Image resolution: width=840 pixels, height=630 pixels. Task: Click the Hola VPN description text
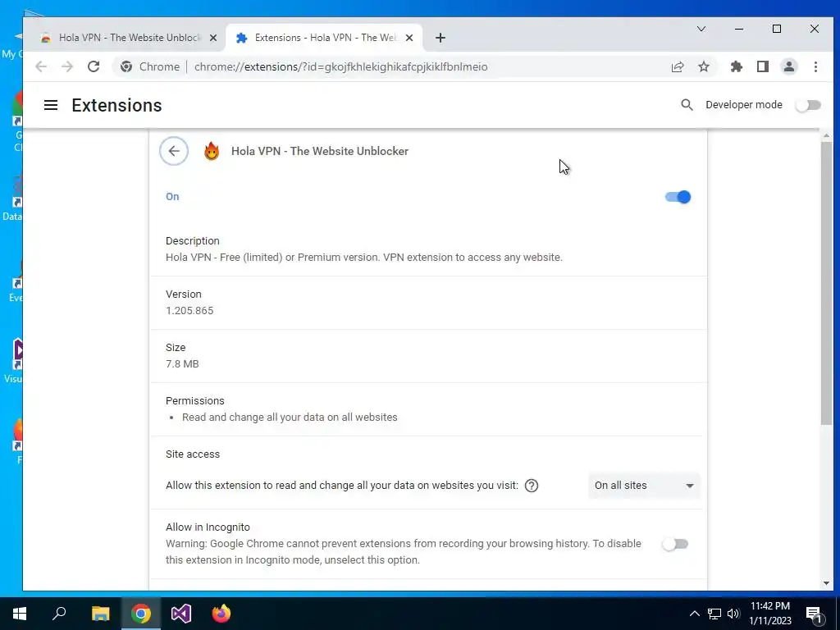coord(363,257)
